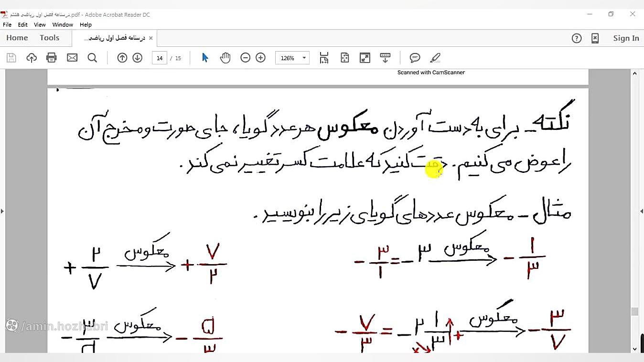This screenshot has width=644, height=362.
Task: Open the Edit menu
Action: [22, 24]
